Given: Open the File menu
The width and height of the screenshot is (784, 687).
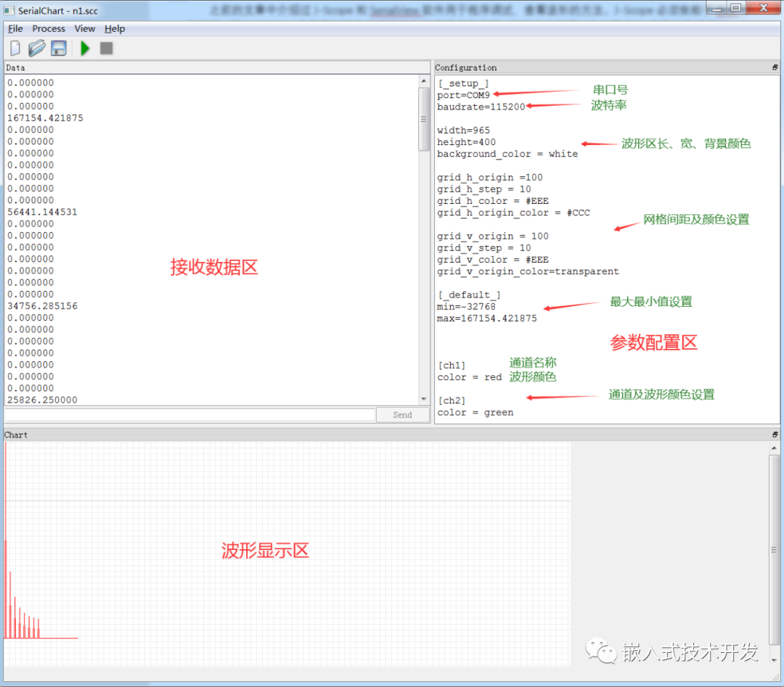Looking at the screenshot, I should click(15, 28).
